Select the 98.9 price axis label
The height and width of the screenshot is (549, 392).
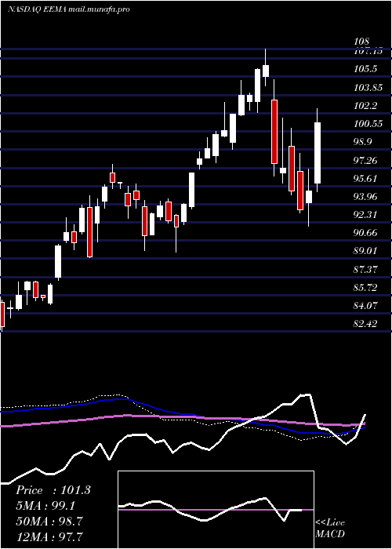pyautogui.click(x=364, y=142)
